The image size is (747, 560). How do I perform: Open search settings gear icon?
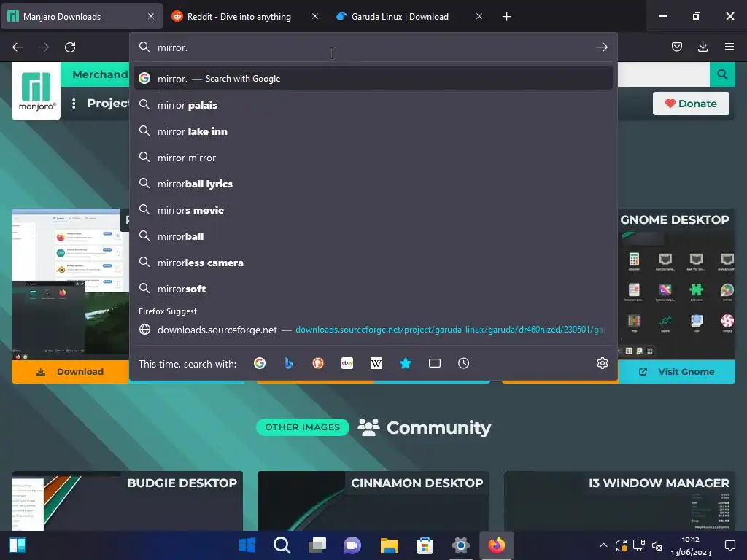pos(603,363)
